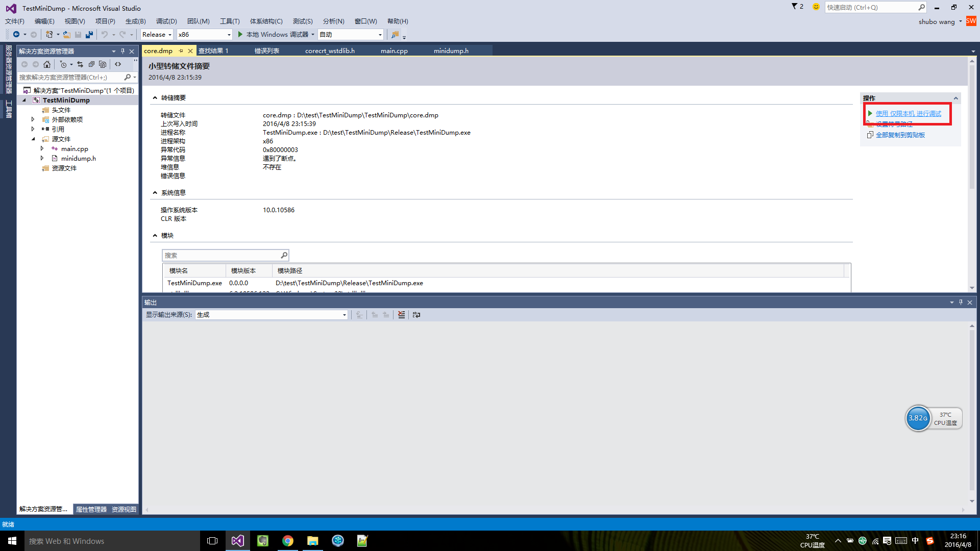Open the Release configuration dropdown
980x551 pixels.
coord(157,35)
